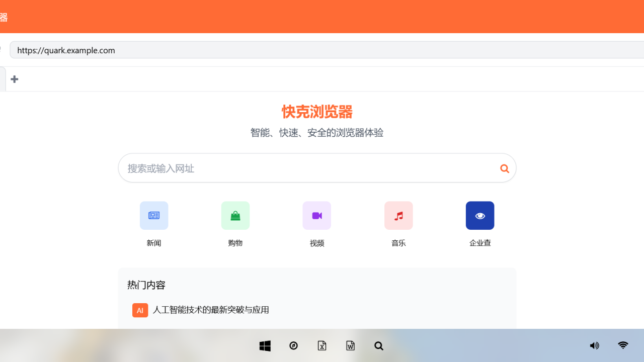This screenshot has height=362, width=644.
Task: Click the taskbar search magnifier
Action: [379, 346]
